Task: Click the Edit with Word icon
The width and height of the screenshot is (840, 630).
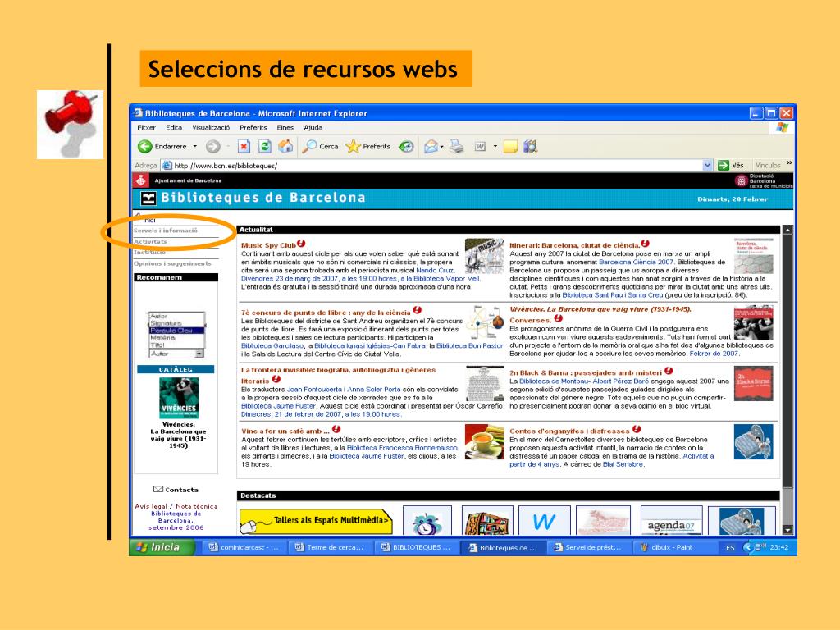Action: coord(480,146)
